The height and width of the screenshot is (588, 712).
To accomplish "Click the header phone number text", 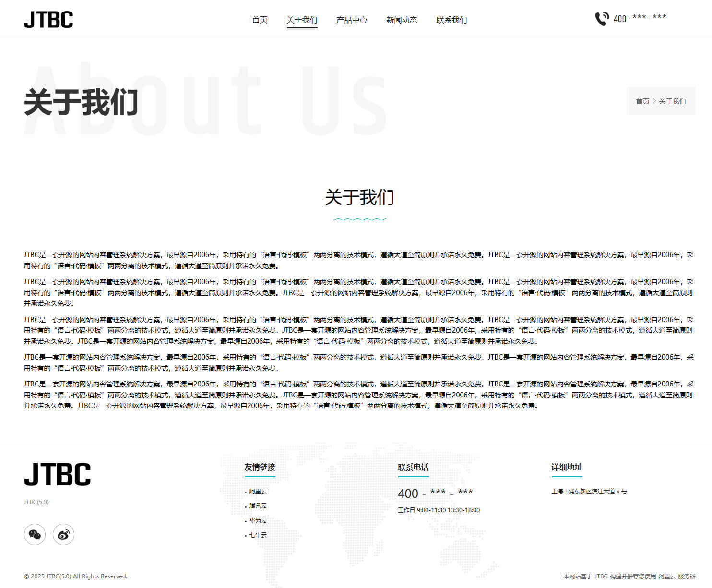I will [x=640, y=19].
